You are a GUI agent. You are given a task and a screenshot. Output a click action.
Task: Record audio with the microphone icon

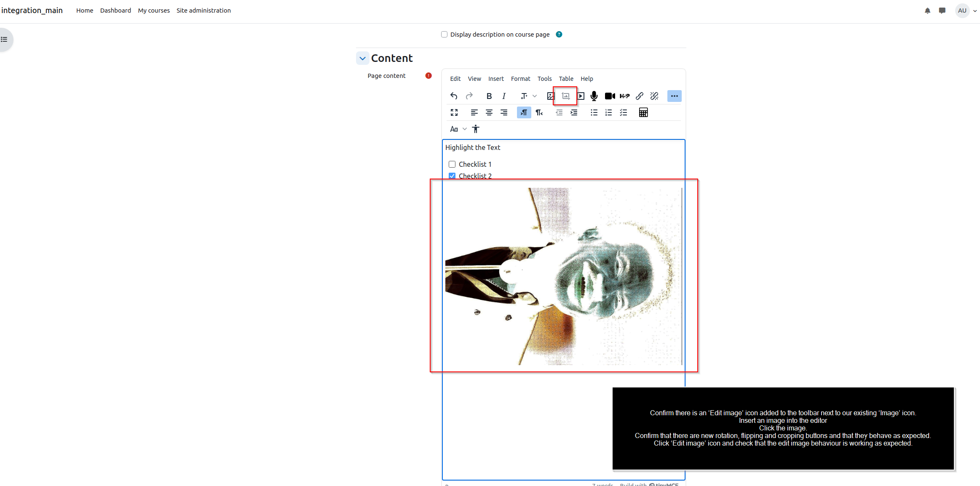click(594, 96)
